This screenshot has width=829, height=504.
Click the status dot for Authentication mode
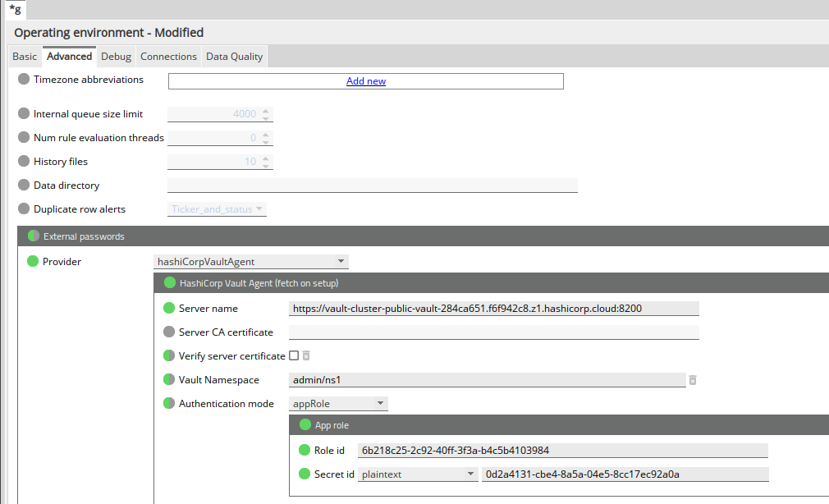(169, 404)
